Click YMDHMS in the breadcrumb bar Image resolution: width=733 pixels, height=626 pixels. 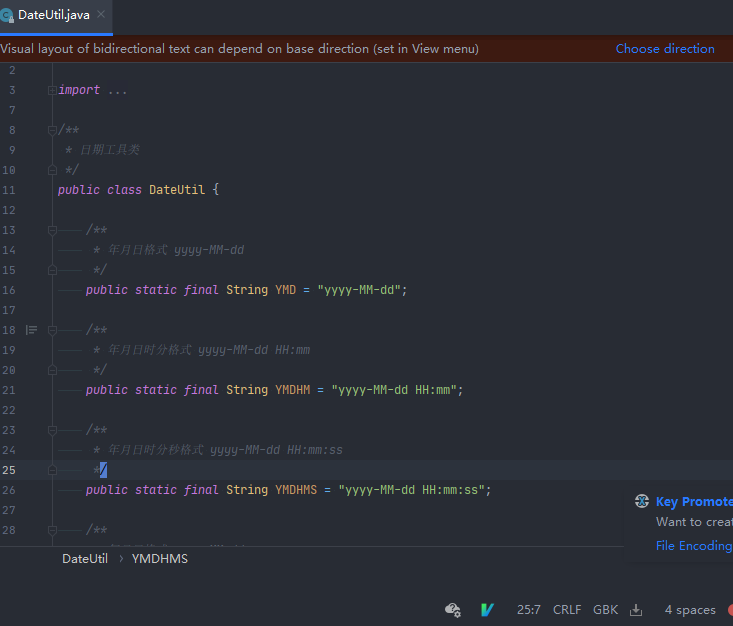click(x=159, y=559)
